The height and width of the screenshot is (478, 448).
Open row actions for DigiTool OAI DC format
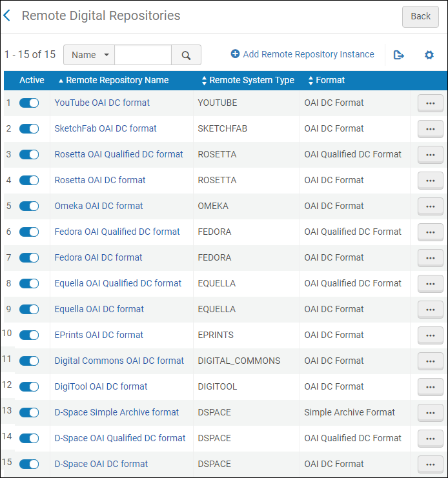[x=431, y=387]
